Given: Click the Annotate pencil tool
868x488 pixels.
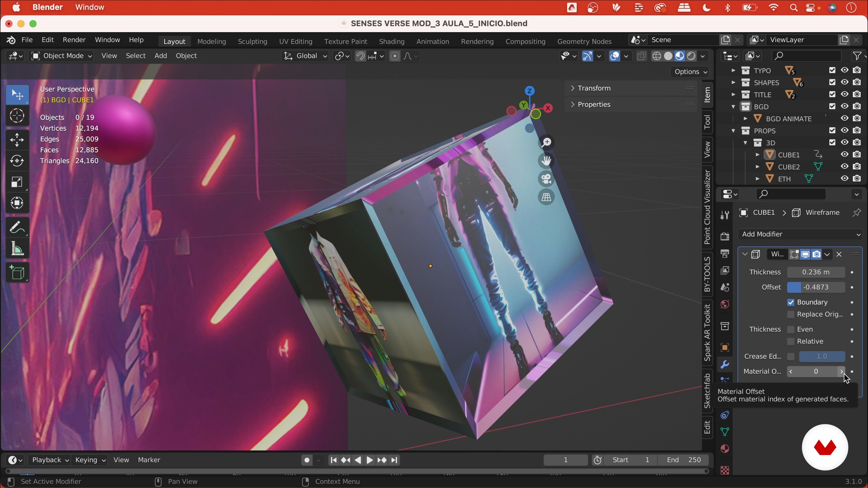Looking at the screenshot, I should point(17,227).
